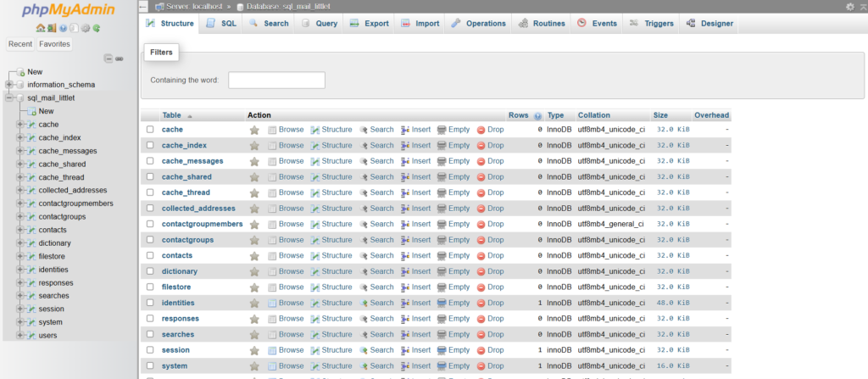Expand contactgroups node in sidebar
The image size is (868, 379).
(x=20, y=217)
